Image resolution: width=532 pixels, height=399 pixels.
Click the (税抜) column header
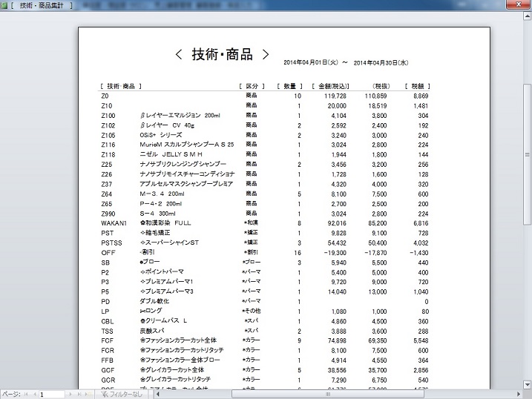381,87
